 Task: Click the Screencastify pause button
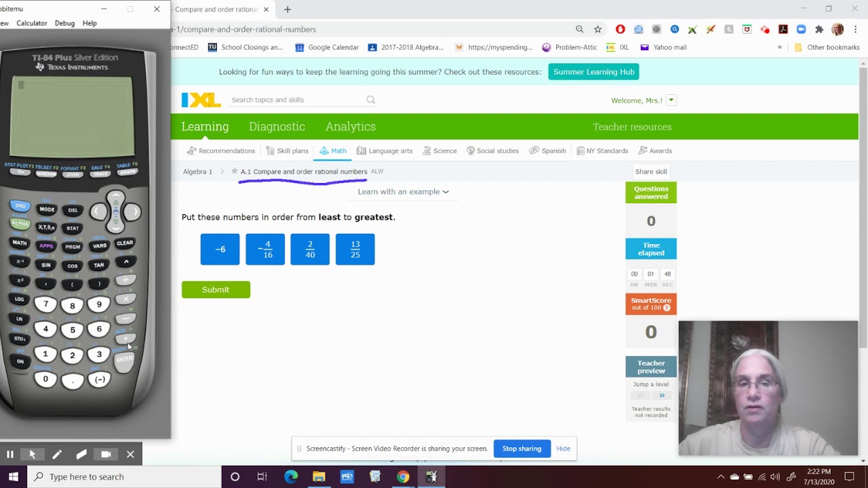coord(10,454)
